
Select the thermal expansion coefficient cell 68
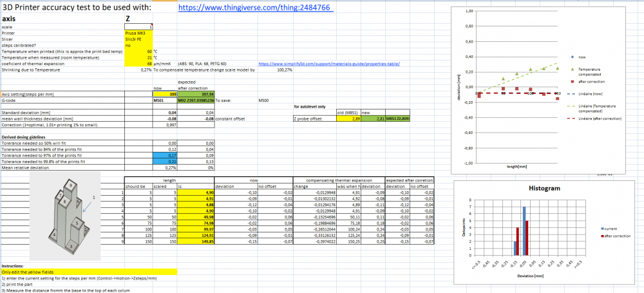(x=139, y=64)
